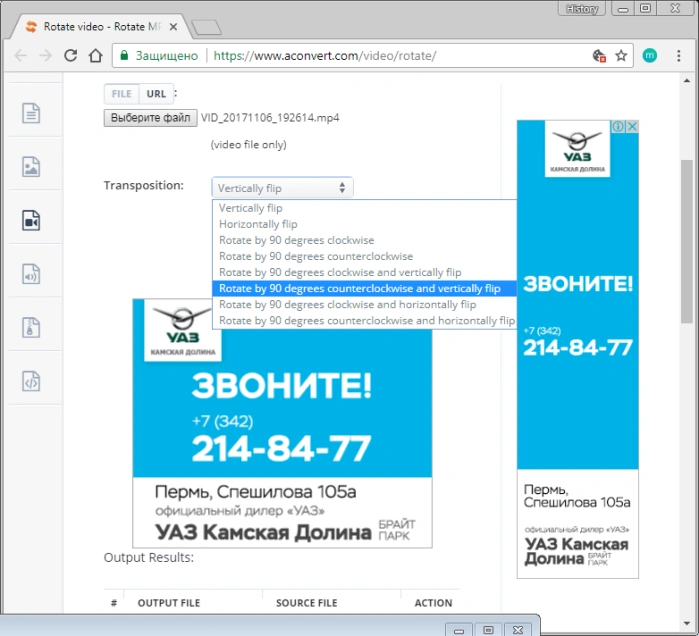Open the Audio converter sidebar icon

(31, 274)
